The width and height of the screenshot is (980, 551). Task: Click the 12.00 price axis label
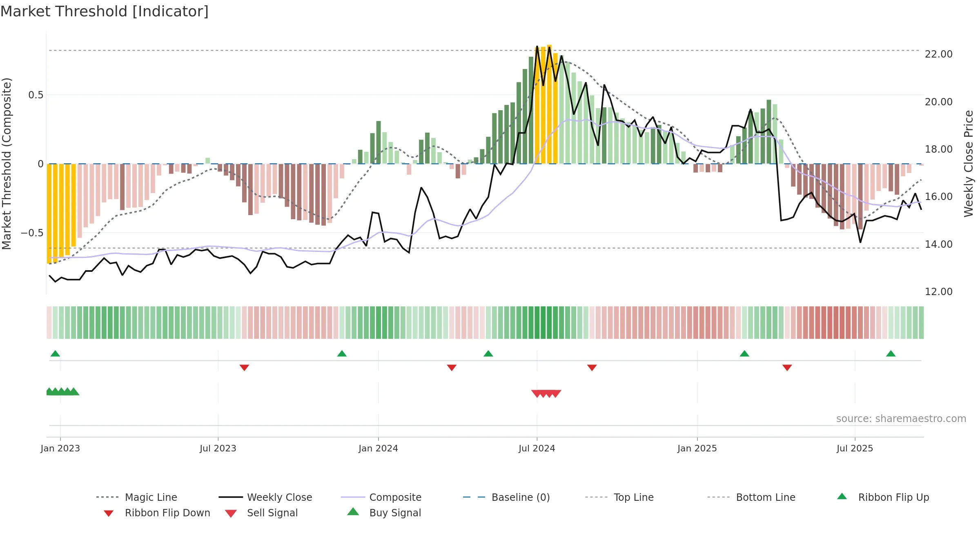[939, 292]
